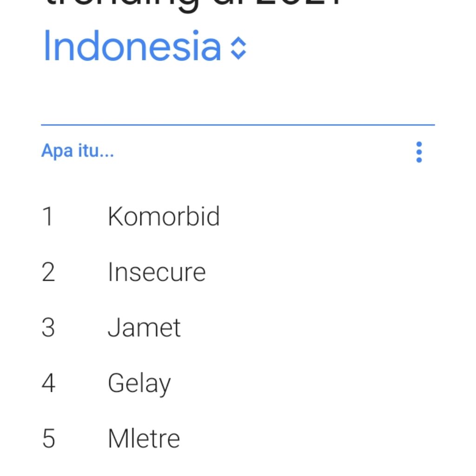This screenshot has height=476, width=476.
Task: Select the Apa itu... heading link
Action: [x=77, y=150]
